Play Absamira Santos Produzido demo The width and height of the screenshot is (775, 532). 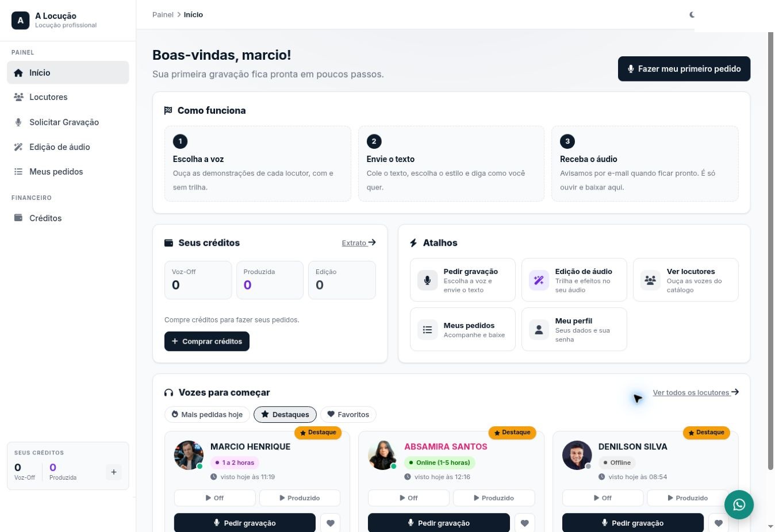(x=494, y=498)
